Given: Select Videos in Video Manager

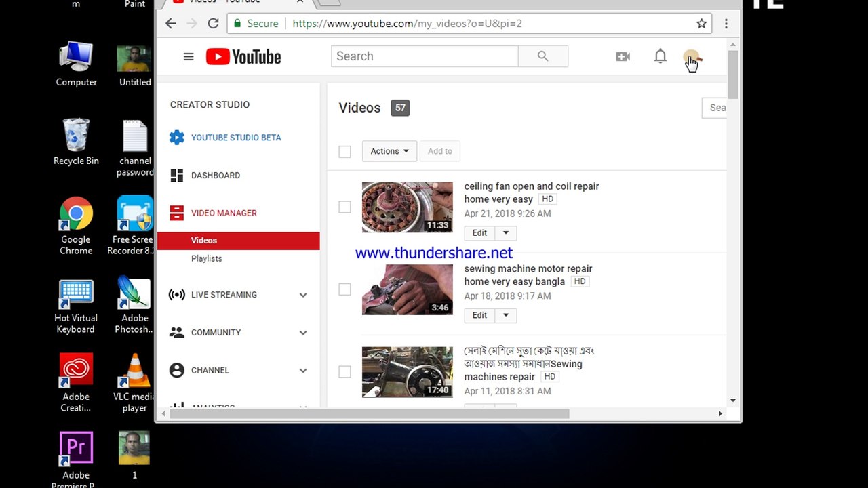Looking at the screenshot, I should pos(238,241).
